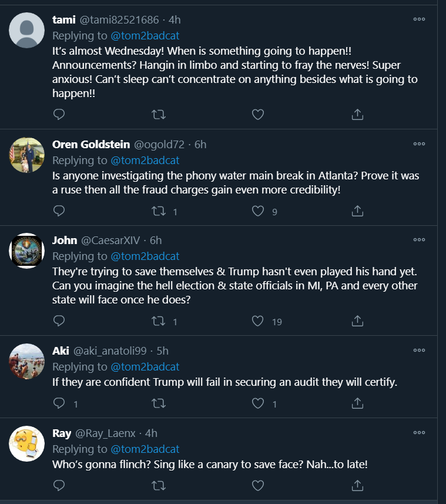This screenshot has width=446, height=504.
Task: Reply to Aki's tweet
Action: tap(59, 403)
